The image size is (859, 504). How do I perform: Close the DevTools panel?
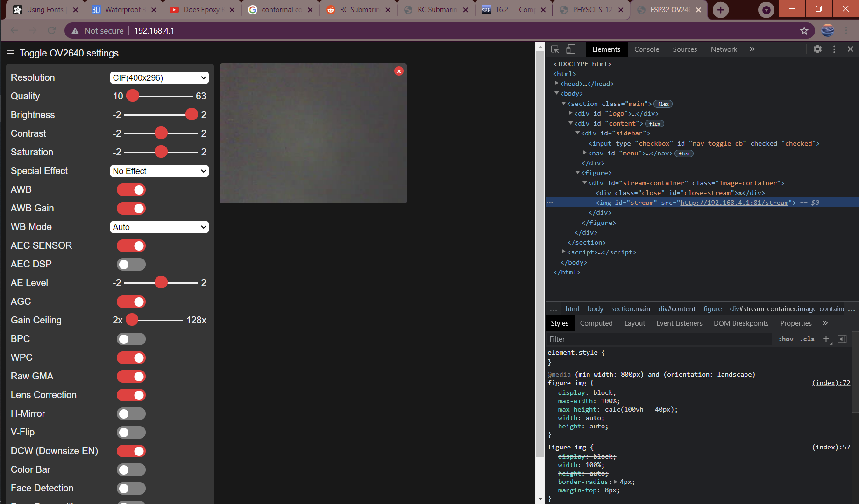pyautogui.click(x=850, y=49)
